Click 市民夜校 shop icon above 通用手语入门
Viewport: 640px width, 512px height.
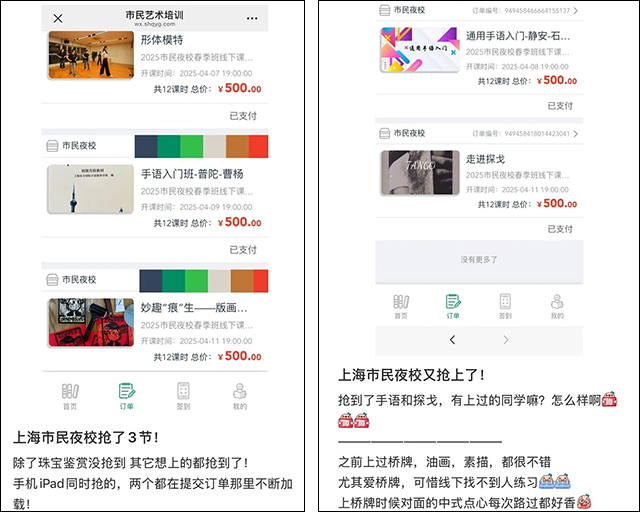384,10
